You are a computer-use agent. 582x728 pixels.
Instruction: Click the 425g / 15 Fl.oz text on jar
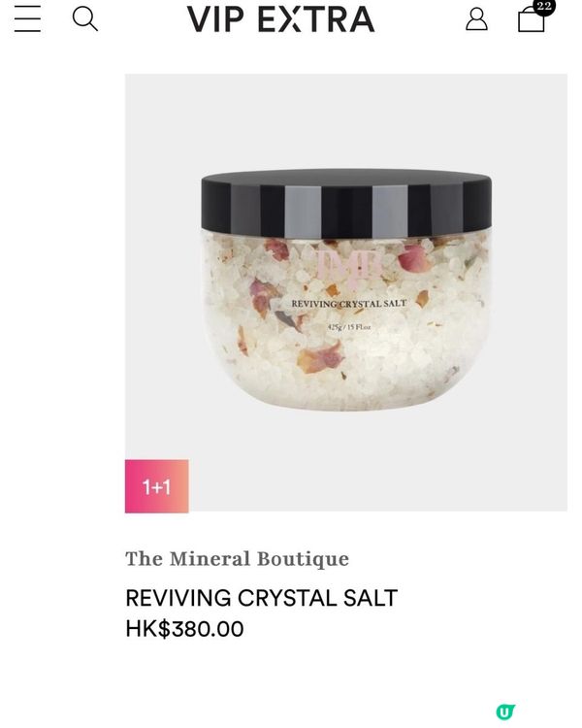(x=349, y=327)
